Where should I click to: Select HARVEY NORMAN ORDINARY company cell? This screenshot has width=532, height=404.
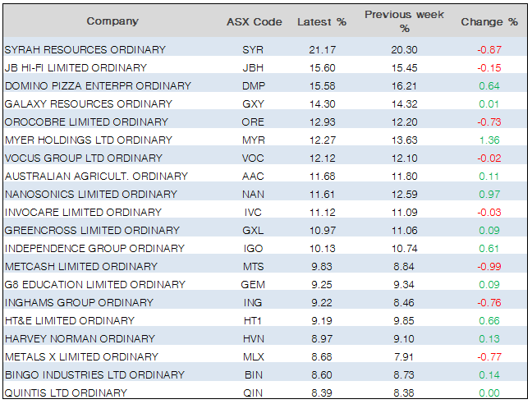click(80, 339)
